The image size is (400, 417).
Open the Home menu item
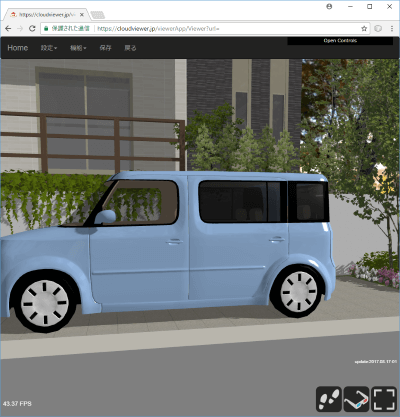(x=18, y=48)
